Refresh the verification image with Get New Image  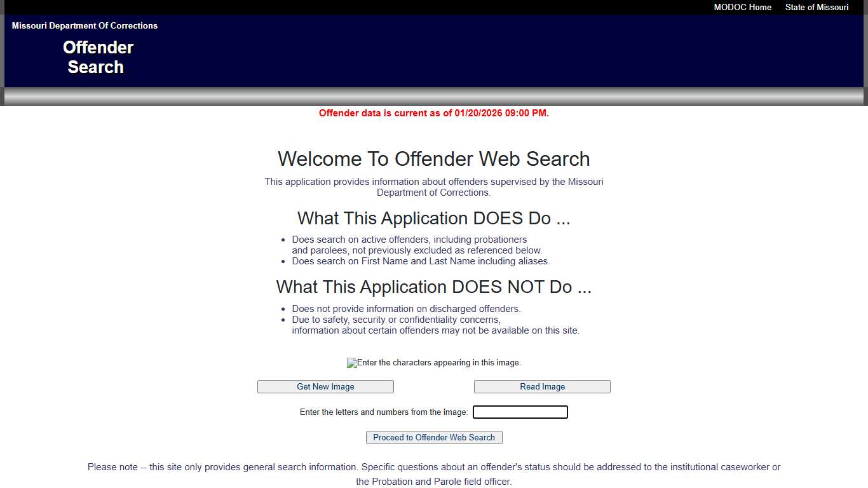click(x=325, y=386)
